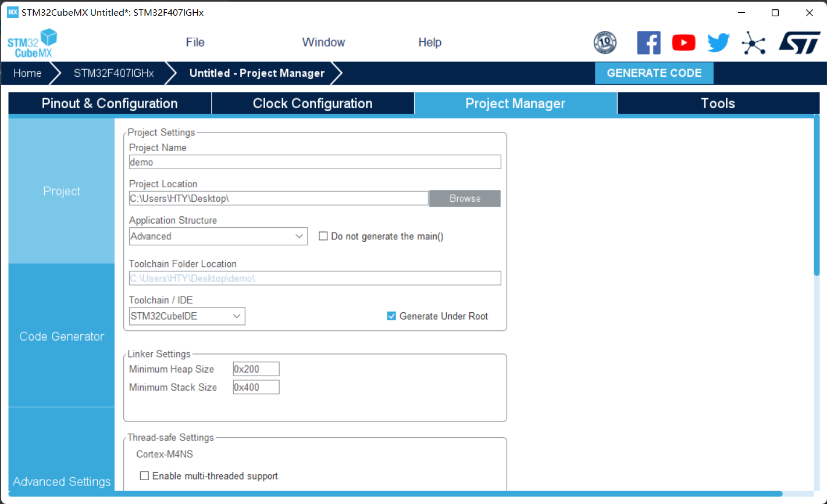This screenshot has width=827, height=504.
Task: Open the Toolchain / IDE dropdown
Action: point(187,316)
